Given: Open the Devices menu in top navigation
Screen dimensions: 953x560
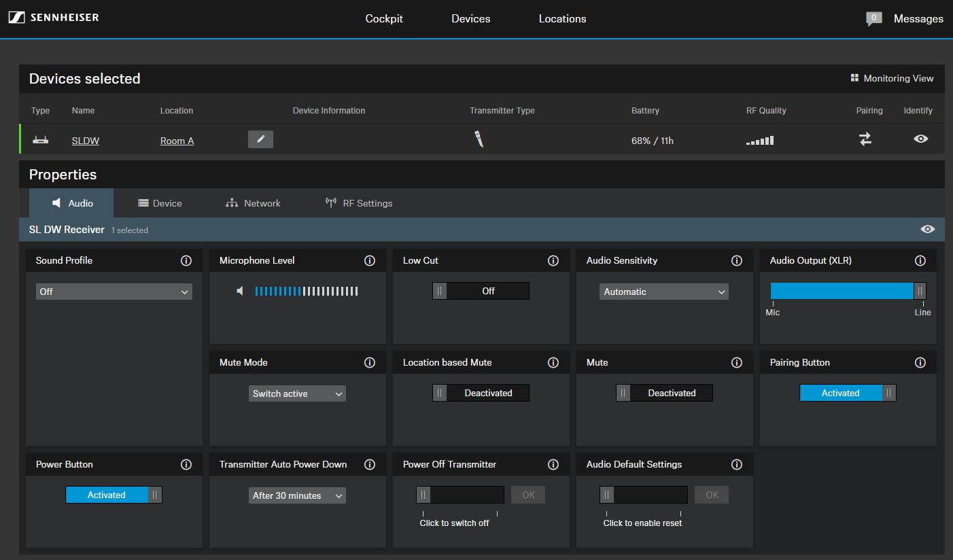Looking at the screenshot, I should (x=470, y=19).
